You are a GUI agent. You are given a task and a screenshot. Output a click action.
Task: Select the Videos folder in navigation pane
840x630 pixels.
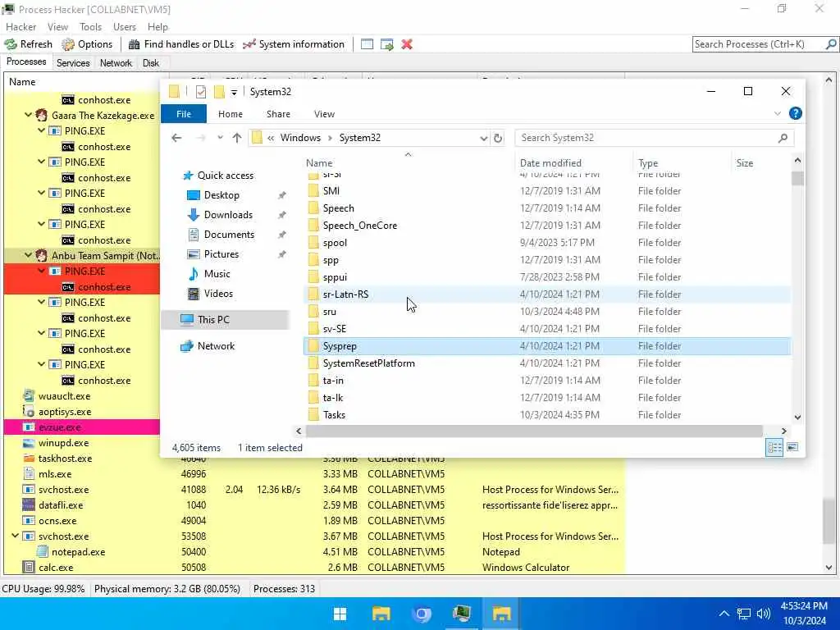pyautogui.click(x=218, y=294)
